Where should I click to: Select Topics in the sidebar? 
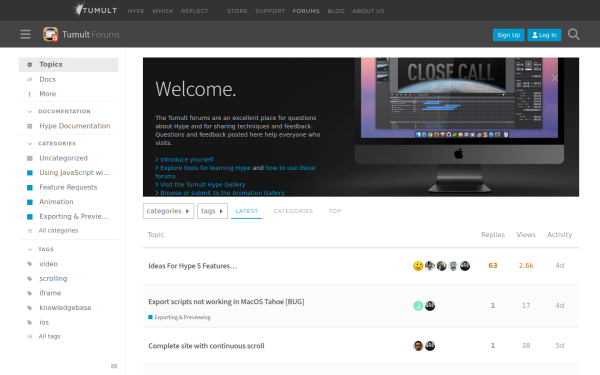(68, 65)
